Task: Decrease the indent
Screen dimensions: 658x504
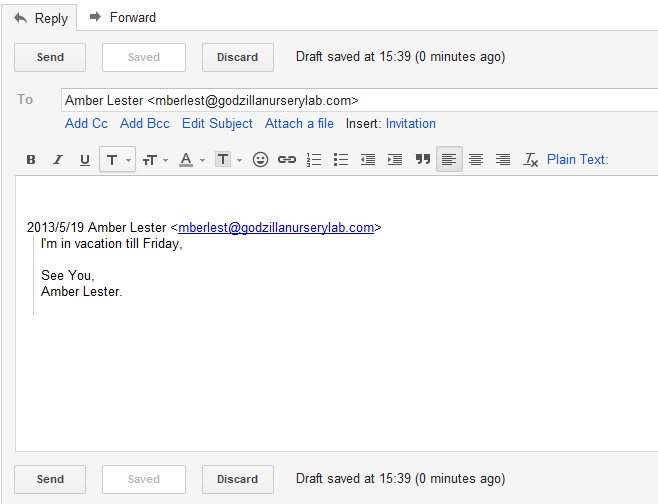Action: coord(368,159)
